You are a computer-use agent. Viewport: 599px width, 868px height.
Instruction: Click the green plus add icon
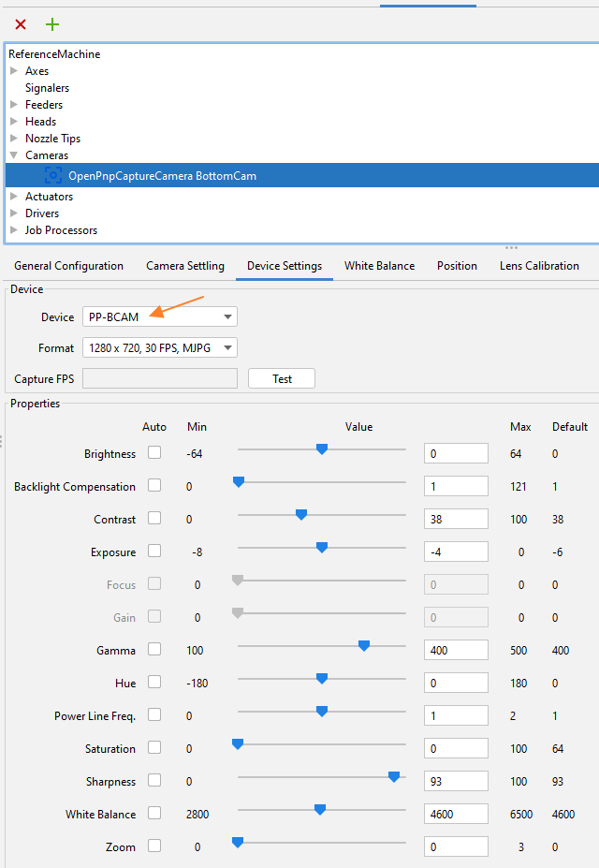pyautogui.click(x=52, y=24)
